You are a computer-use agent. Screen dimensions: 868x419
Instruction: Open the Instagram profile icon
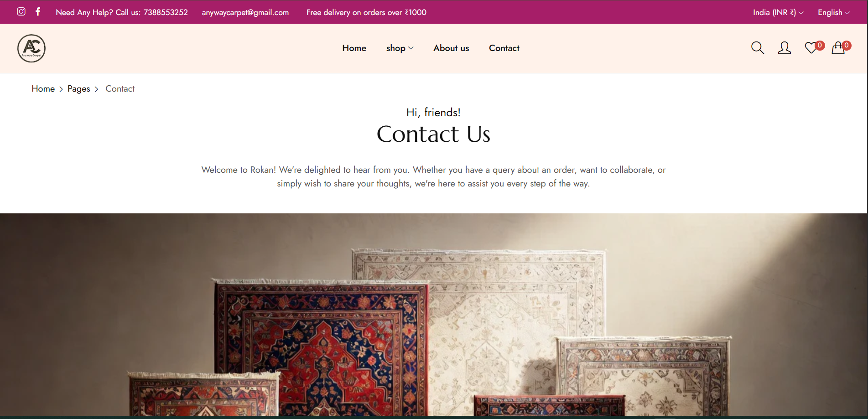click(21, 11)
